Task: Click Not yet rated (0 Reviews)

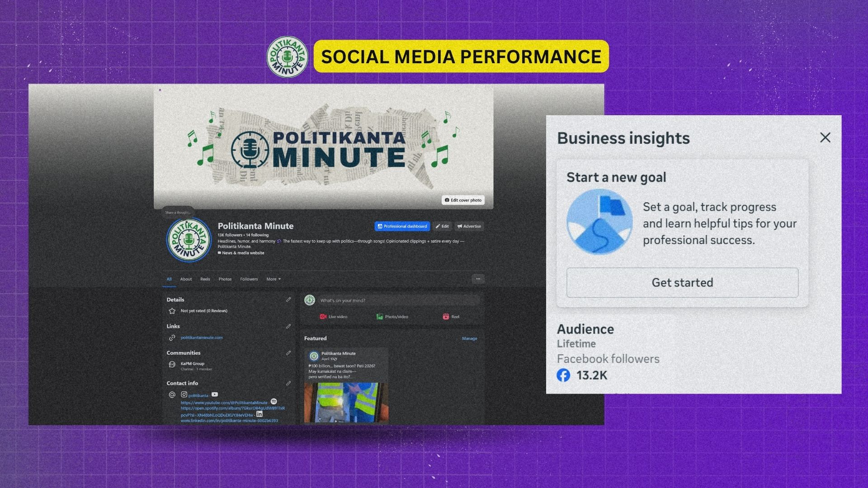Action: pyautogui.click(x=204, y=311)
